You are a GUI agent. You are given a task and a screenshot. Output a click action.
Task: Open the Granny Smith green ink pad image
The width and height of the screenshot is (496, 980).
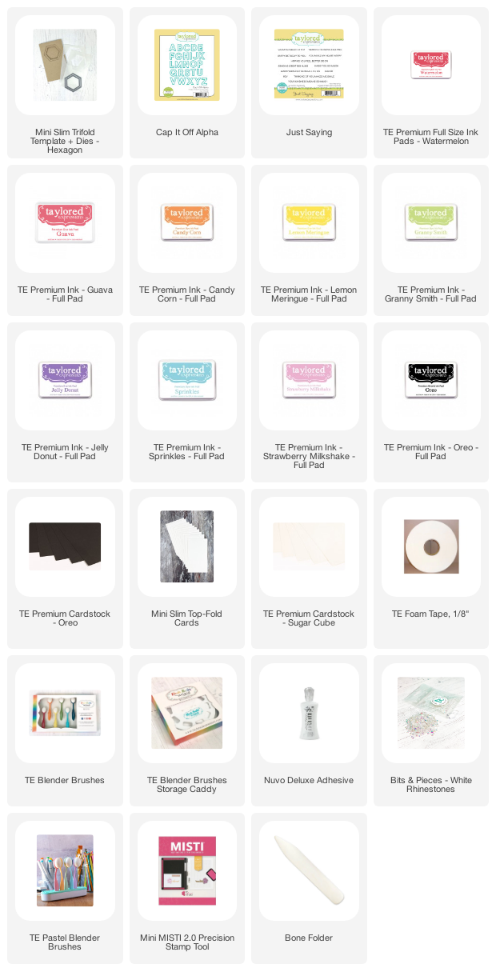point(431,222)
